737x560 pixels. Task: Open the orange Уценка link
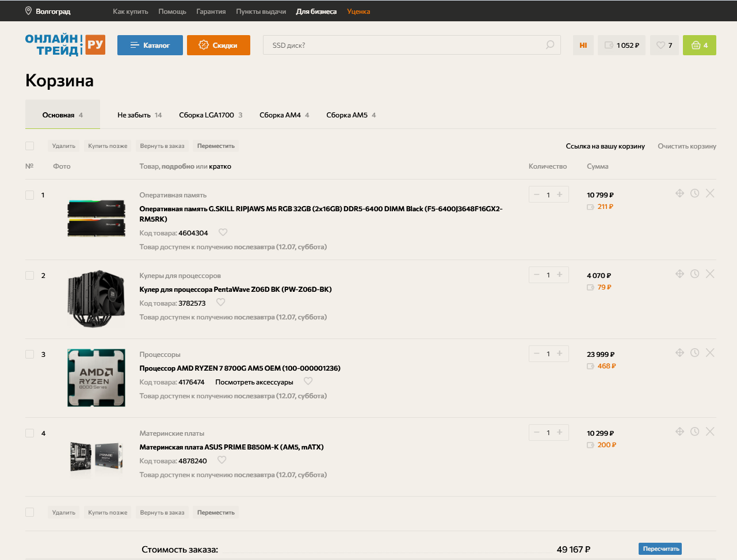tap(358, 12)
